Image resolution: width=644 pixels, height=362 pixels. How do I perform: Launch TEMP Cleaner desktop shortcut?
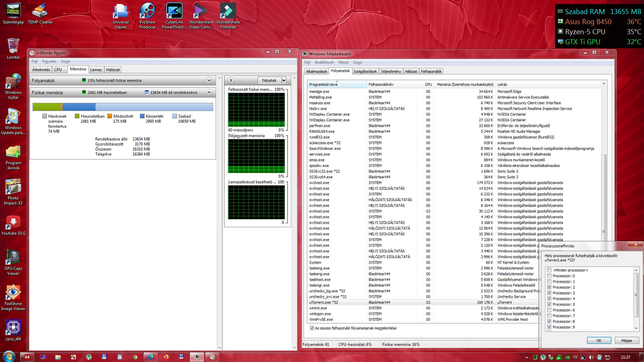coord(40,14)
